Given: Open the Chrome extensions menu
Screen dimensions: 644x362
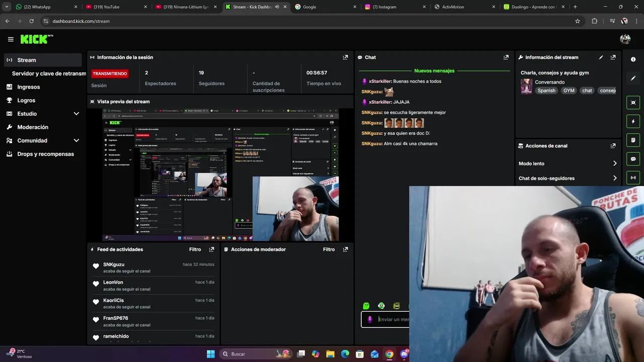Looking at the screenshot, I should pos(595,21).
